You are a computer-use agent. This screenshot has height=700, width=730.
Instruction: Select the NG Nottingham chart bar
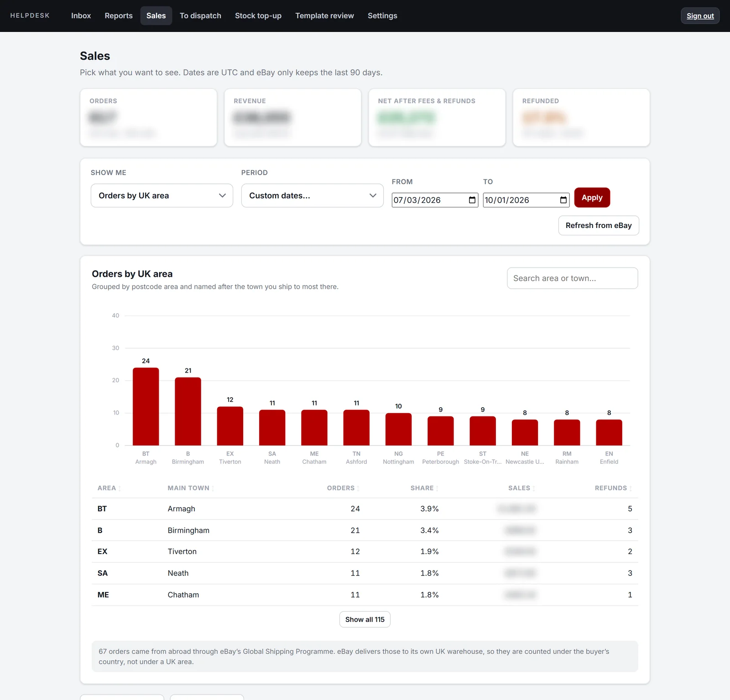point(398,429)
